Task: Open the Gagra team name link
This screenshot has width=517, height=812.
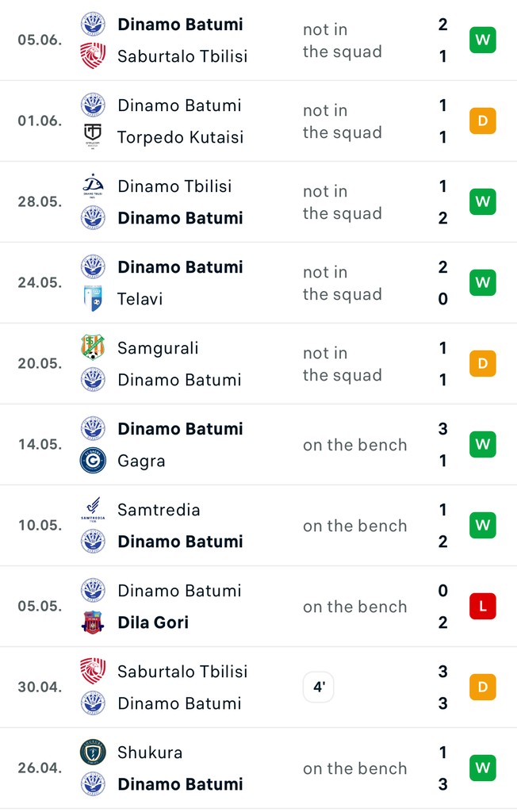Action: pyautogui.click(x=141, y=461)
